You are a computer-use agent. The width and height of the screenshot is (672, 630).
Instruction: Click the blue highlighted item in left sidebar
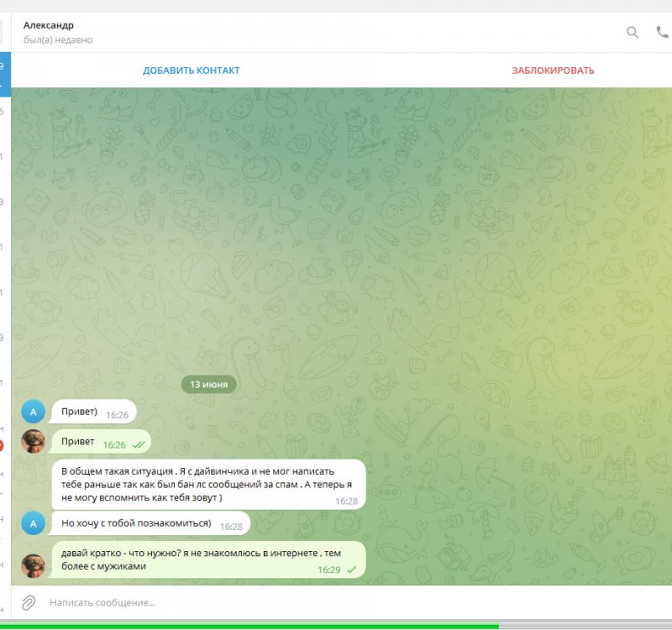5,72
